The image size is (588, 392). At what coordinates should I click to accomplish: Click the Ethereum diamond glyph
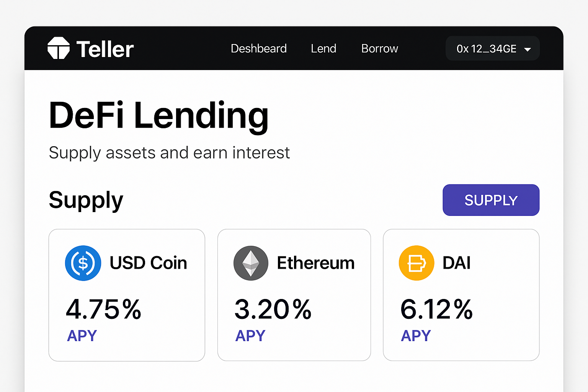(x=250, y=263)
